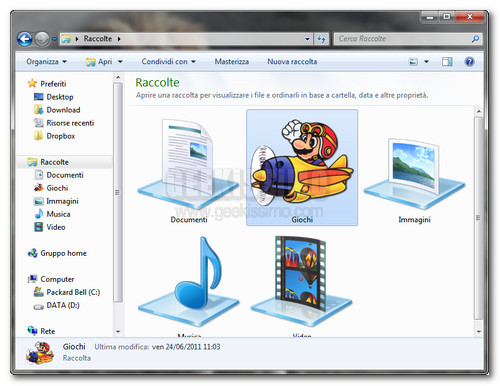Image resolution: width=500 pixels, height=386 pixels.
Task: Go back with the blue Back arrow
Action: (x=25, y=39)
